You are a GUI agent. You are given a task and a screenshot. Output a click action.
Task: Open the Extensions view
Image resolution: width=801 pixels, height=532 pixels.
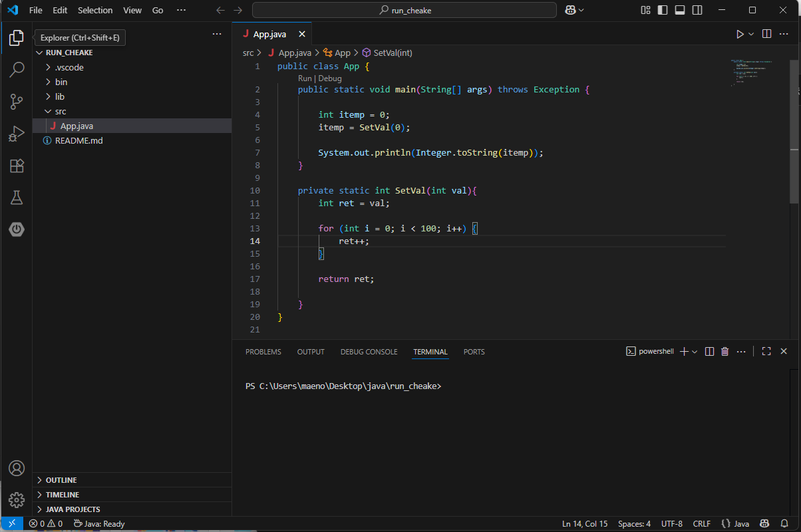[x=17, y=166]
